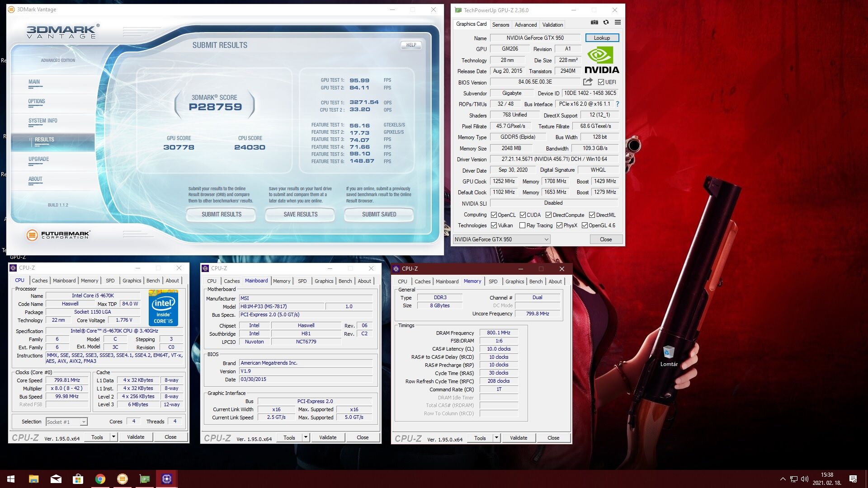This screenshot has height=488, width=868.
Task: Open the GPU-Z hamburger menu
Action: point(618,22)
